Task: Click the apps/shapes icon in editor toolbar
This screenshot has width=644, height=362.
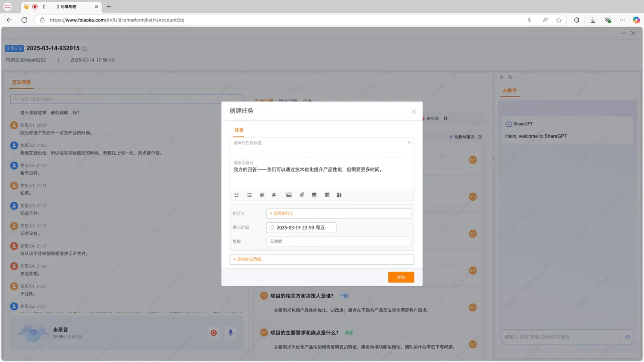Action: coord(339,195)
